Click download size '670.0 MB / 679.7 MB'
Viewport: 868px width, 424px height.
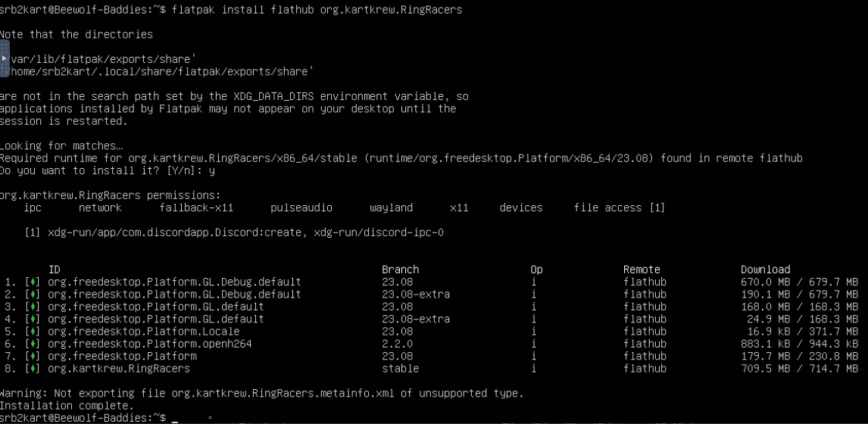point(799,282)
